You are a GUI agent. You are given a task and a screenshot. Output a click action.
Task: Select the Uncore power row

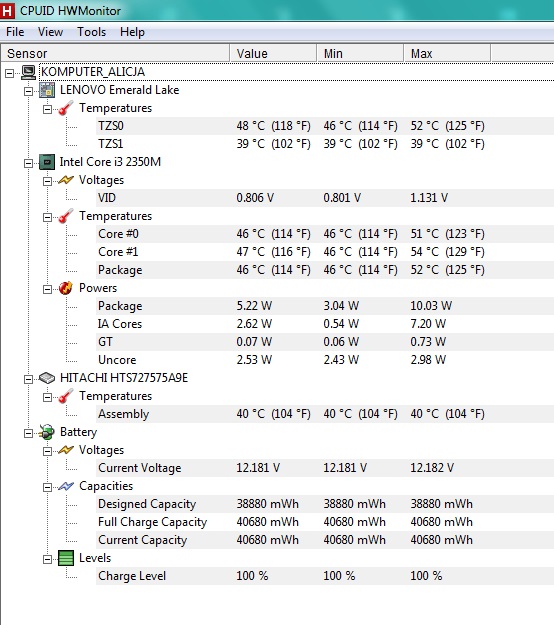coord(324,360)
